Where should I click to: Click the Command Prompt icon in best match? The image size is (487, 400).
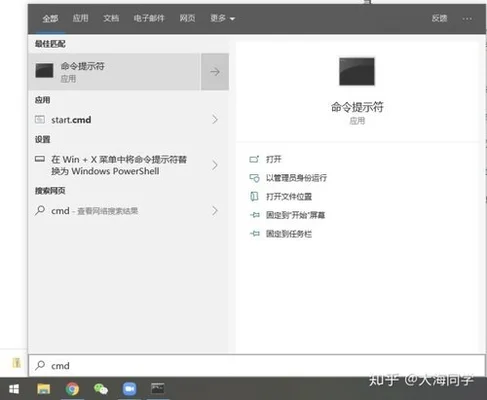(44, 71)
